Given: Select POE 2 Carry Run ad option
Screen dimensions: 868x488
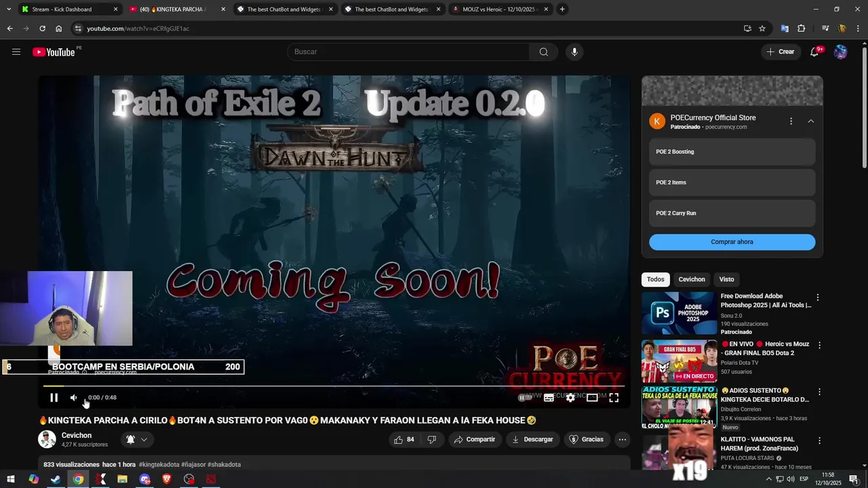Looking at the screenshot, I should click(x=732, y=213).
